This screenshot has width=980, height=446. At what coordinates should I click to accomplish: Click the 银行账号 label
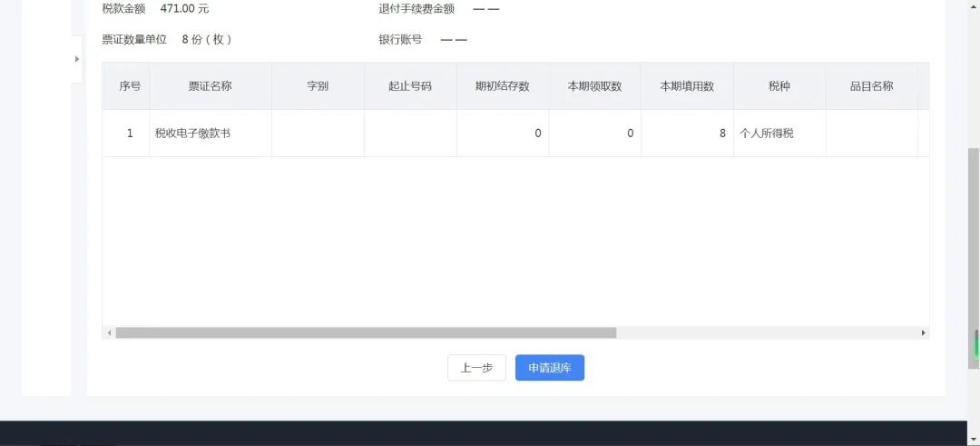click(x=400, y=39)
